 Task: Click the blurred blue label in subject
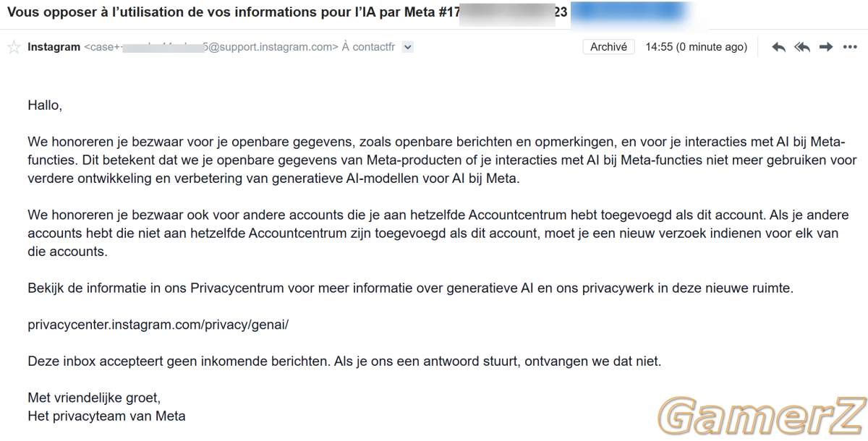coord(628,13)
